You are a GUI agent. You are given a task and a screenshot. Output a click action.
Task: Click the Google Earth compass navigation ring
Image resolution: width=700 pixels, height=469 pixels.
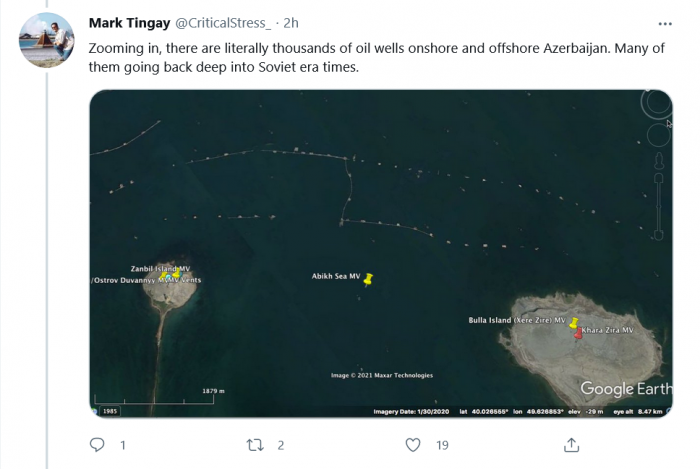click(x=656, y=104)
